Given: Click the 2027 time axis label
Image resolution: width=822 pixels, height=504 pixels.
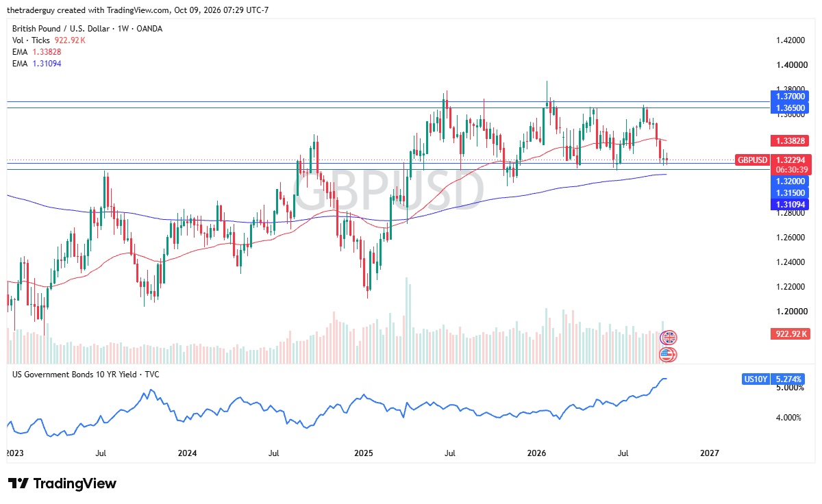Looking at the screenshot, I should [710, 453].
